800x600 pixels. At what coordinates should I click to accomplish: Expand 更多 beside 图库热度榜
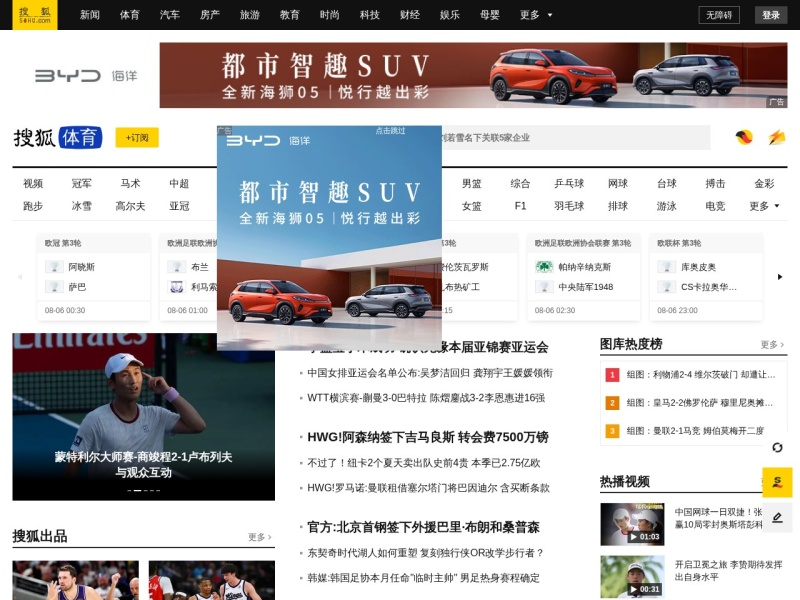[772, 345]
